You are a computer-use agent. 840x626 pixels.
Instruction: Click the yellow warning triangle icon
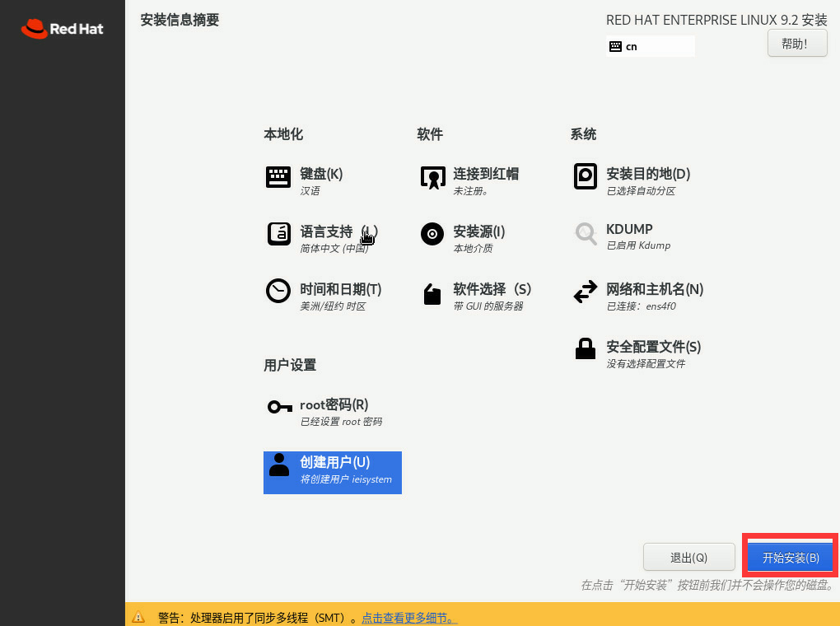tap(138, 617)
